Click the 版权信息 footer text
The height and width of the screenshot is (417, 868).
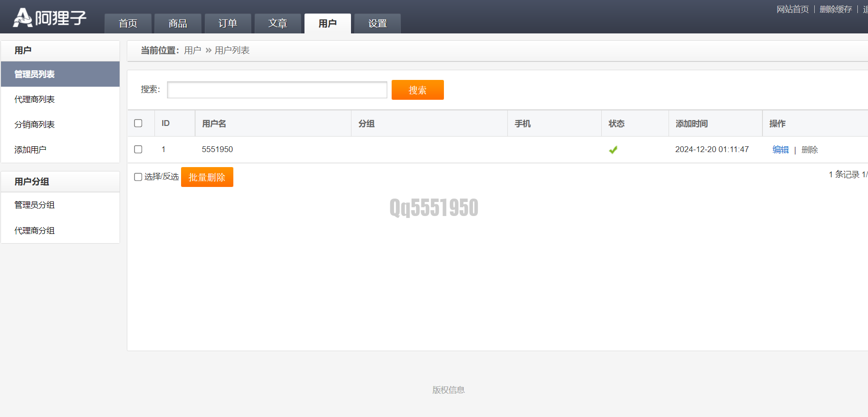448,390
